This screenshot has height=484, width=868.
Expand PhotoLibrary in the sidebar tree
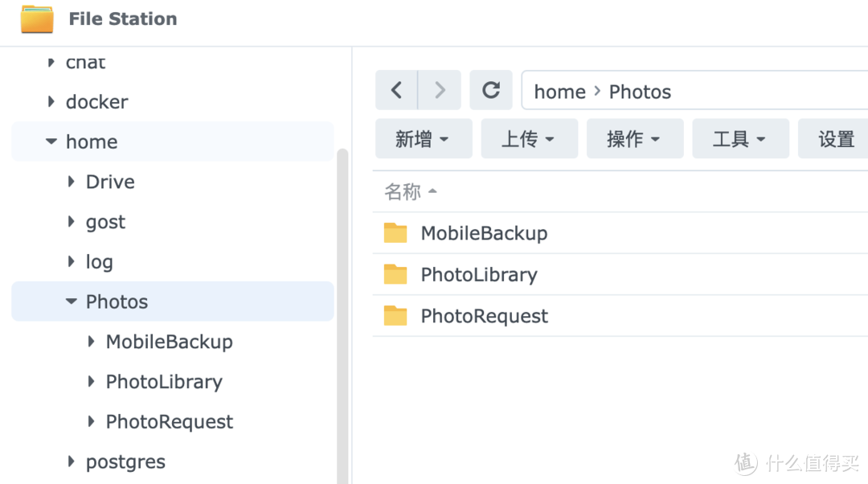[91, 382]
